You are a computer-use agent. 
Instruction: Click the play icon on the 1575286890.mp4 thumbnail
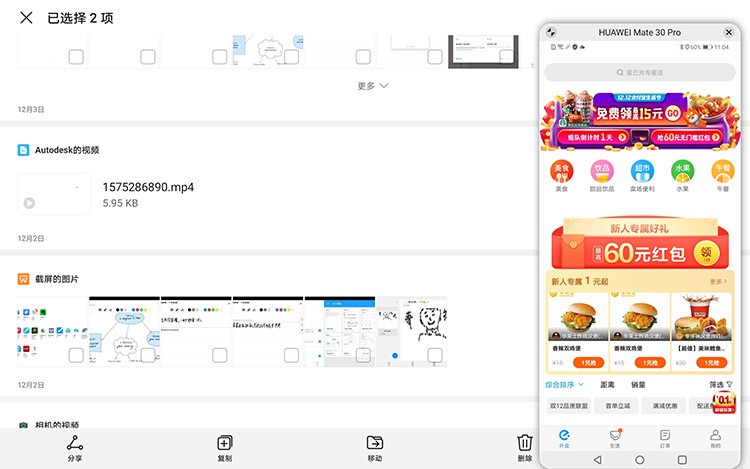click(x=29, y=203)
